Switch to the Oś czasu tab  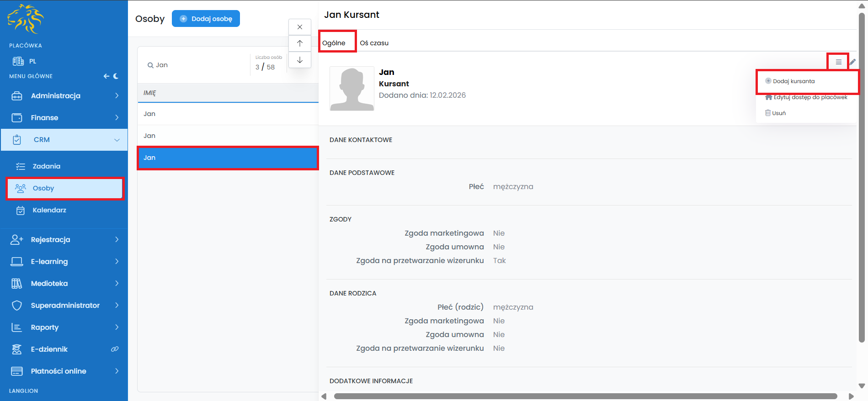tap(374, 43)
